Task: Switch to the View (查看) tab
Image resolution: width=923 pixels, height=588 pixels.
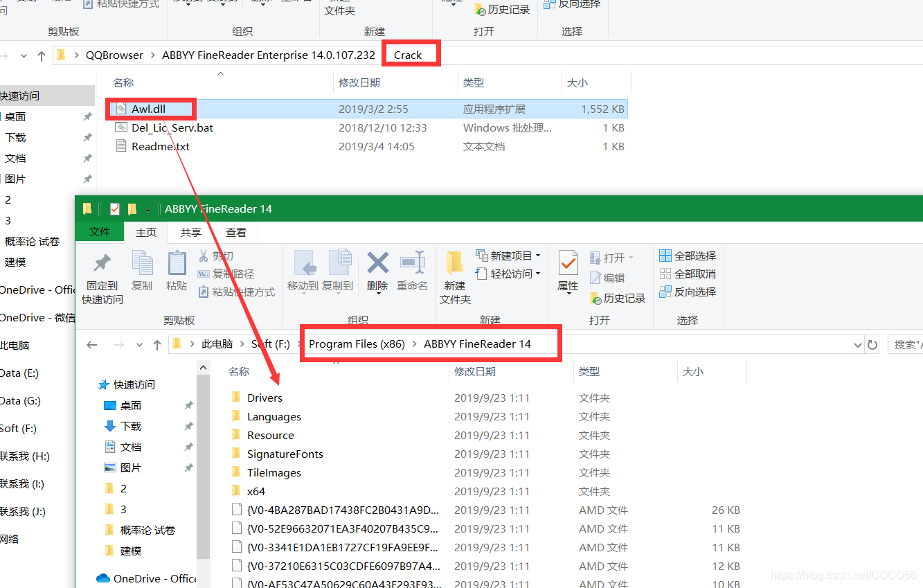Action: (236, 232)
